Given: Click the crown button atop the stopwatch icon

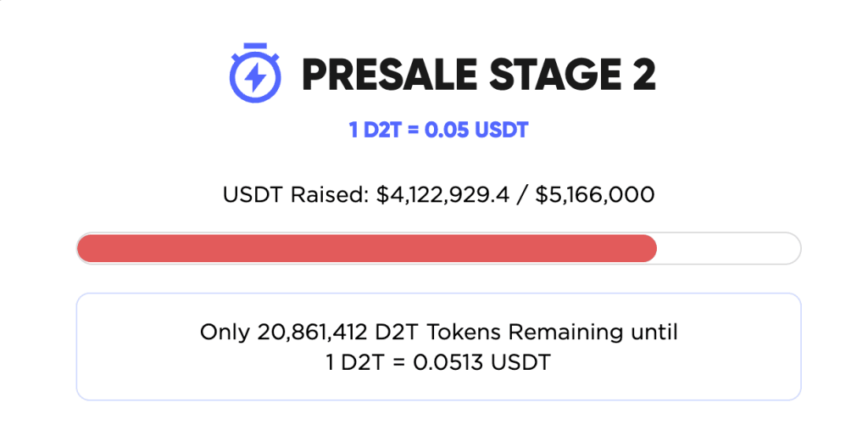Looking at the screenshot, I should pos(254,45).
